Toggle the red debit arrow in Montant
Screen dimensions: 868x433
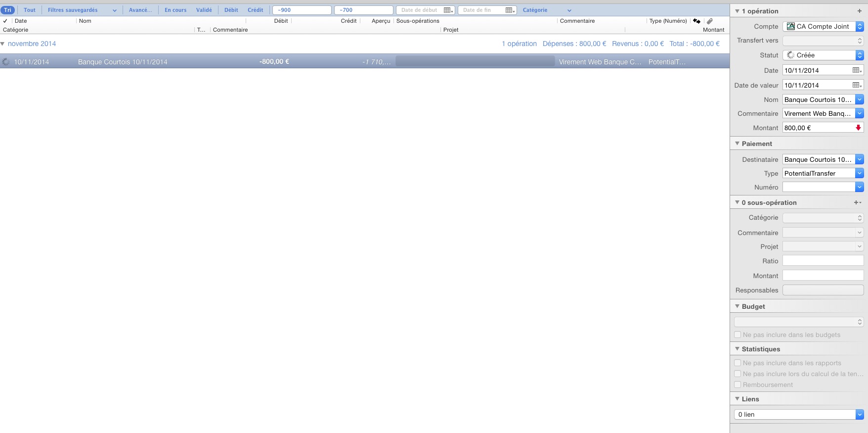tap(858, 128)
